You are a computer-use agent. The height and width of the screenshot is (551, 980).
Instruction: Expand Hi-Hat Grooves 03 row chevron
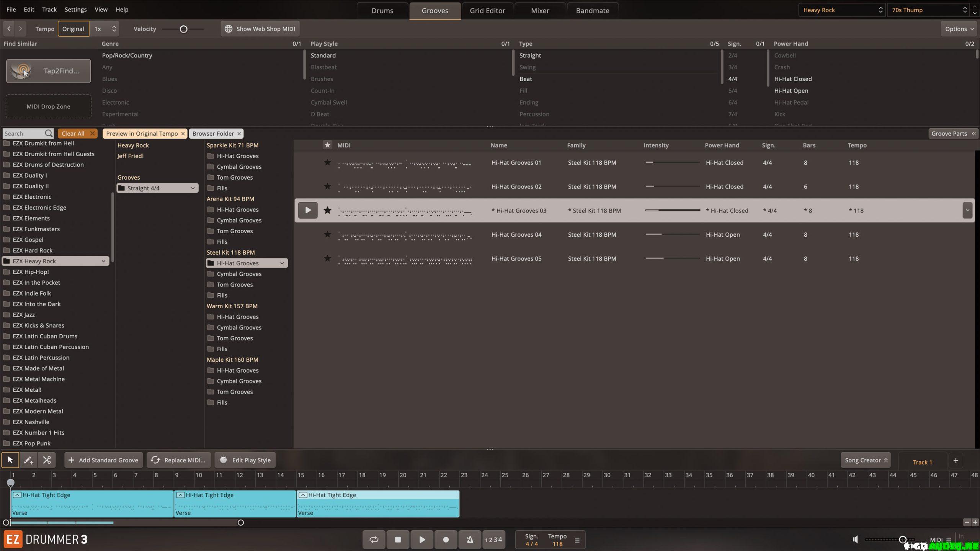click(x=967, y=210)
